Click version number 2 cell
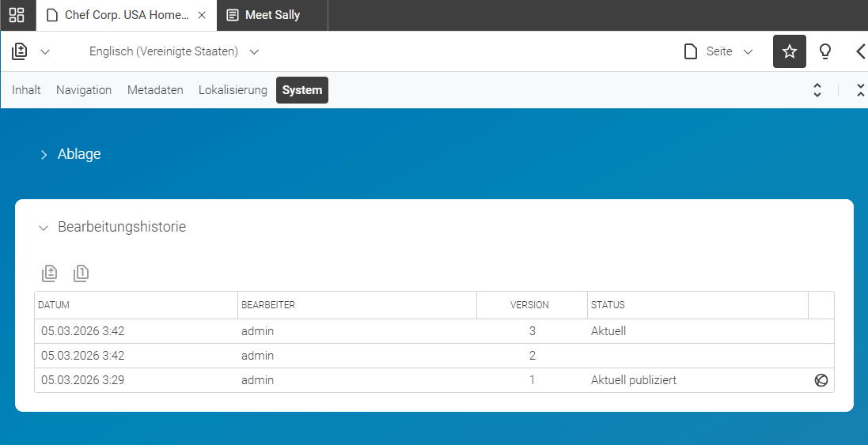 pyautogui.click(x=532, y=356)
